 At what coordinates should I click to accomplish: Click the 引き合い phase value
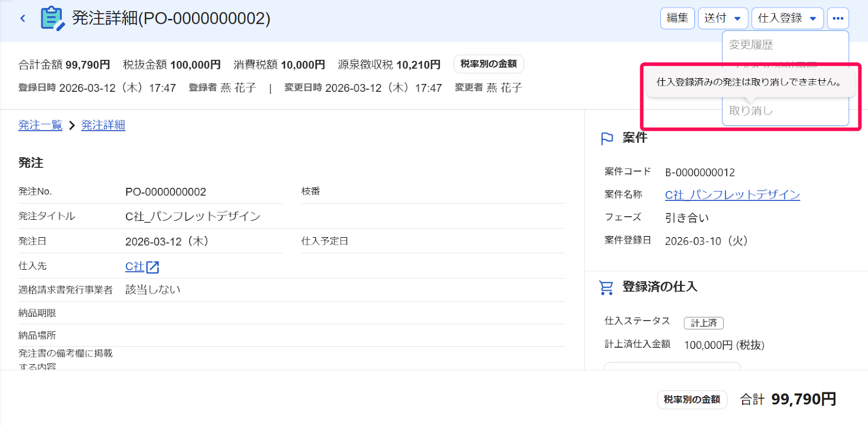687,218
